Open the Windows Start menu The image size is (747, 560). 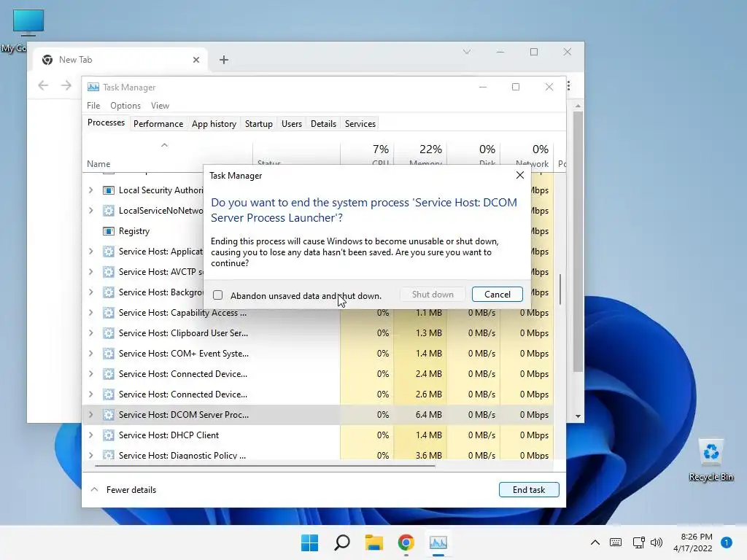click(x=309, y=542)
